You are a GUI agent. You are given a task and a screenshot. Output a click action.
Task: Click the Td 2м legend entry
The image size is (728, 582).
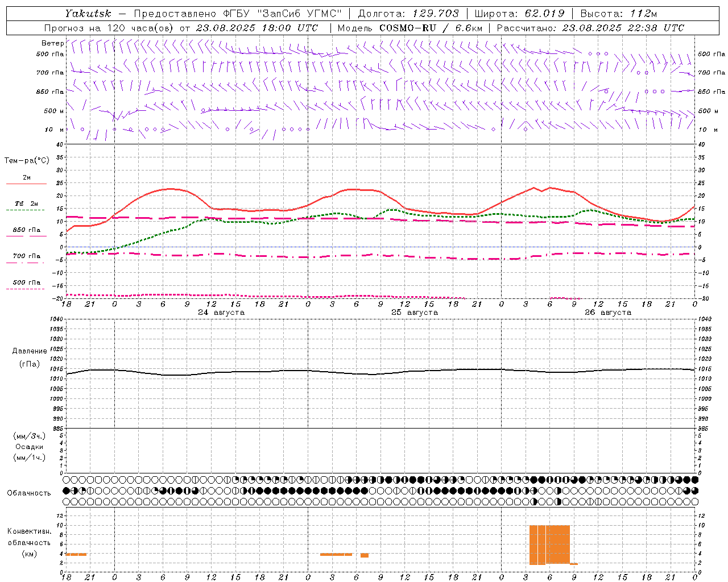27,203
